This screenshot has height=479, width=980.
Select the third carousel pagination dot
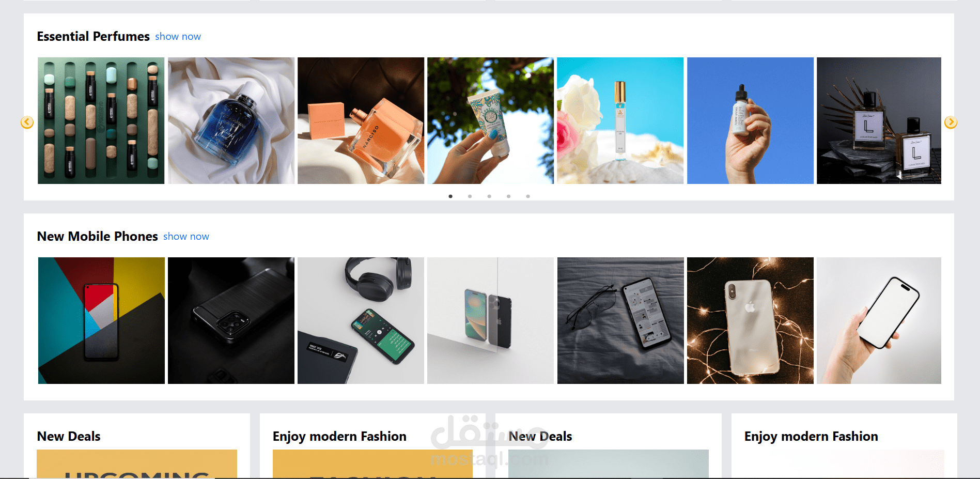coord(489,196)
